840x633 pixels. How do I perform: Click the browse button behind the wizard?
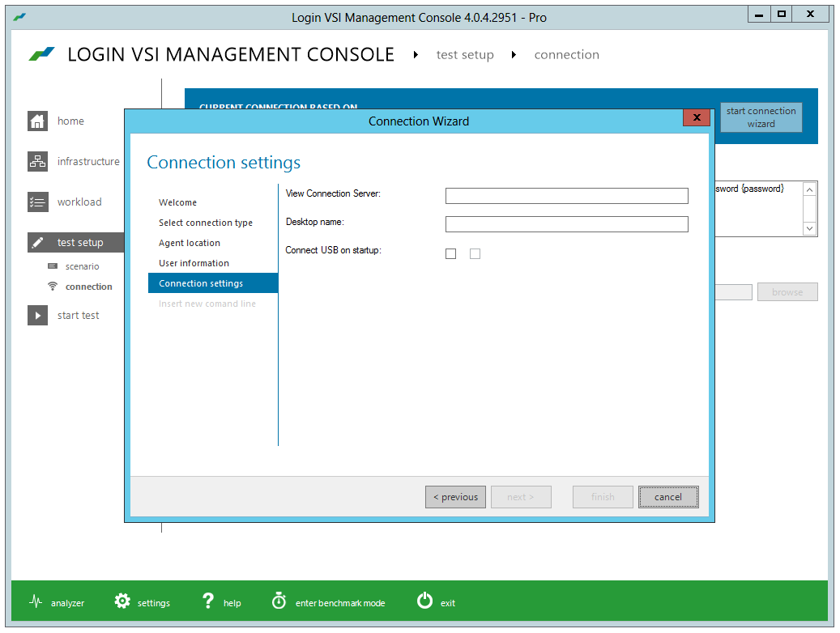pos(787,292)
